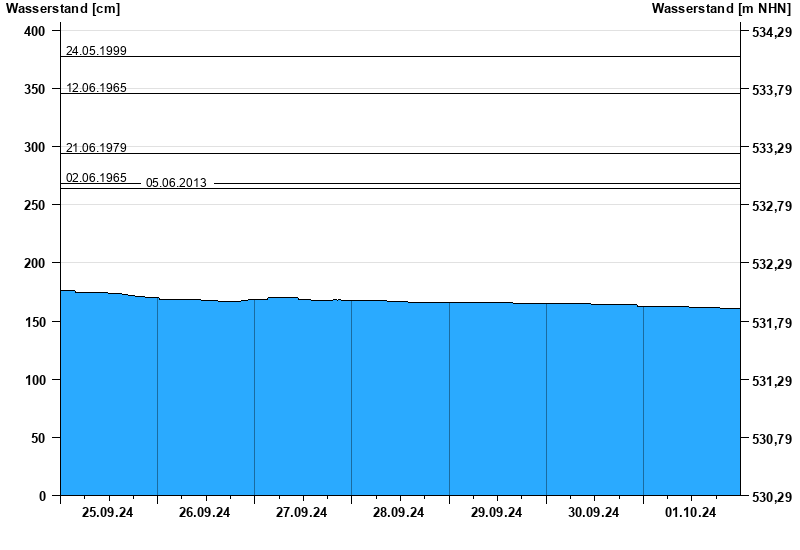Click the 533,79 m NHN axis value
Image resolution: width=800 pixels, height=550 pixels.
pos(772,90)
